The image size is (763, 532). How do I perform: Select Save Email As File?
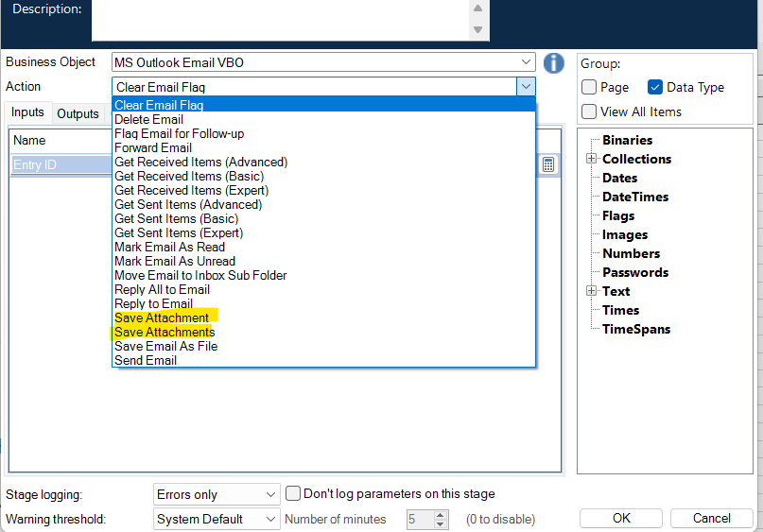323,346
